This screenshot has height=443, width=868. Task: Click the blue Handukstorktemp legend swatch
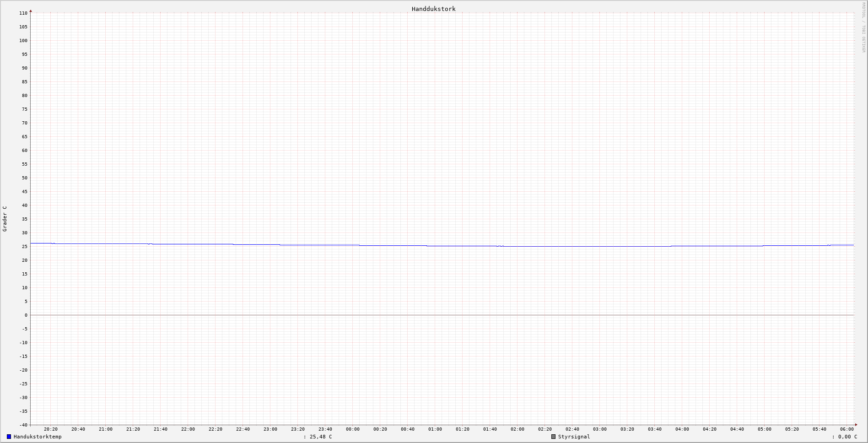pyautogui.click(x=9, y=437)
